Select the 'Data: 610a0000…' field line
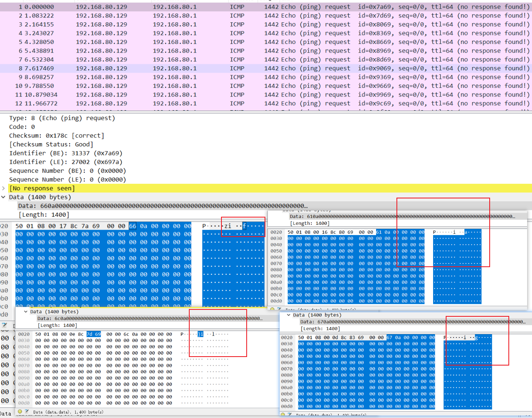This screenshot has height=418, width=532. click(x=402, y=216)
